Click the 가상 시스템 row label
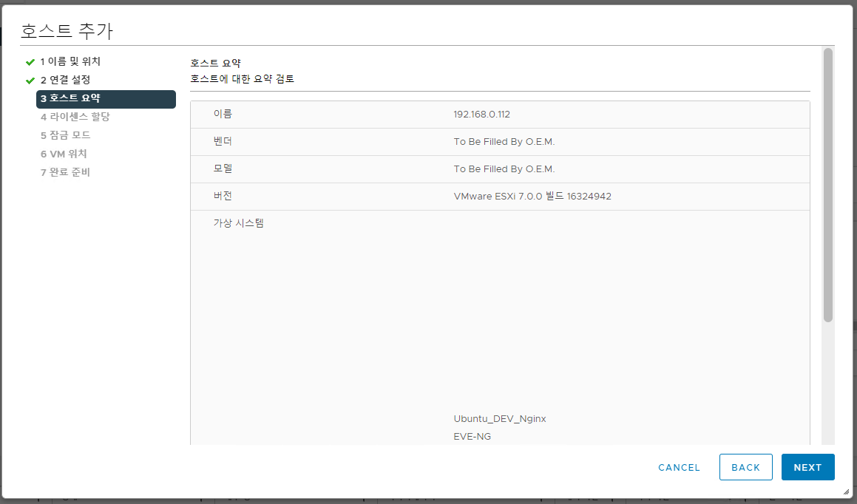 tap(238, 223)
